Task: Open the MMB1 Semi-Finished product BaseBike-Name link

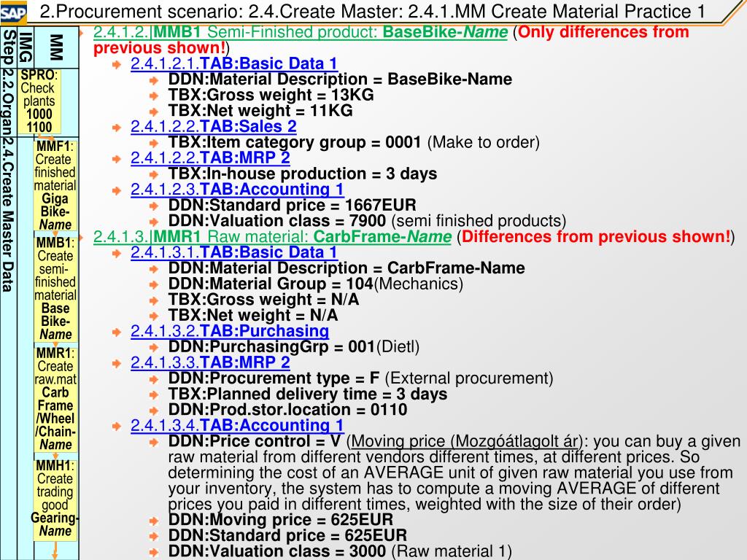Action: pos(300,32)
